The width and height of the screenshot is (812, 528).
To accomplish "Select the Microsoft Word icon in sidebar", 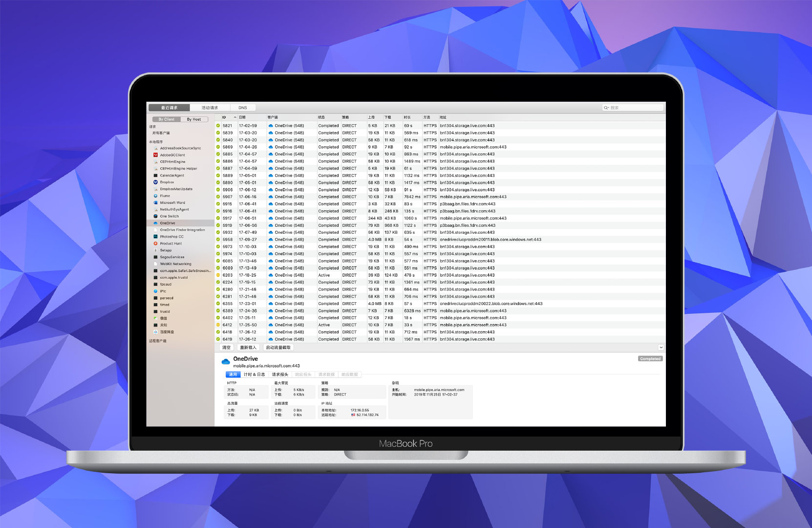I will [156, 203].
